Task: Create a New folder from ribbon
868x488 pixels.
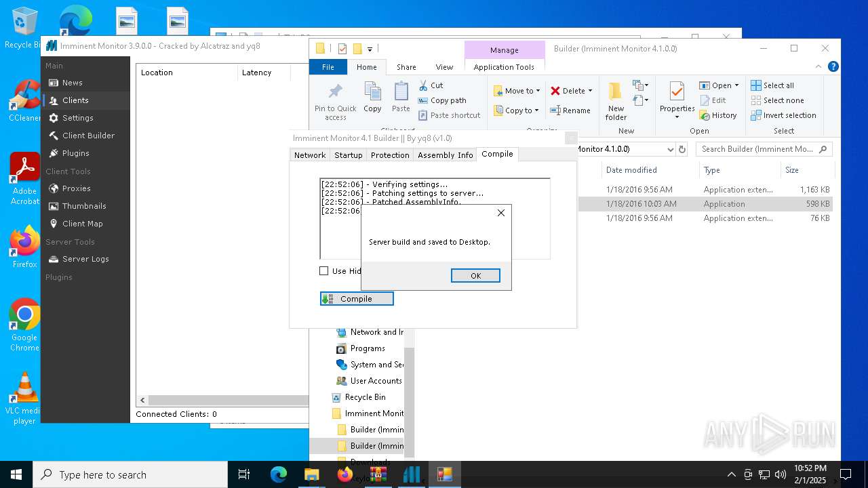Action: (616, 102)
